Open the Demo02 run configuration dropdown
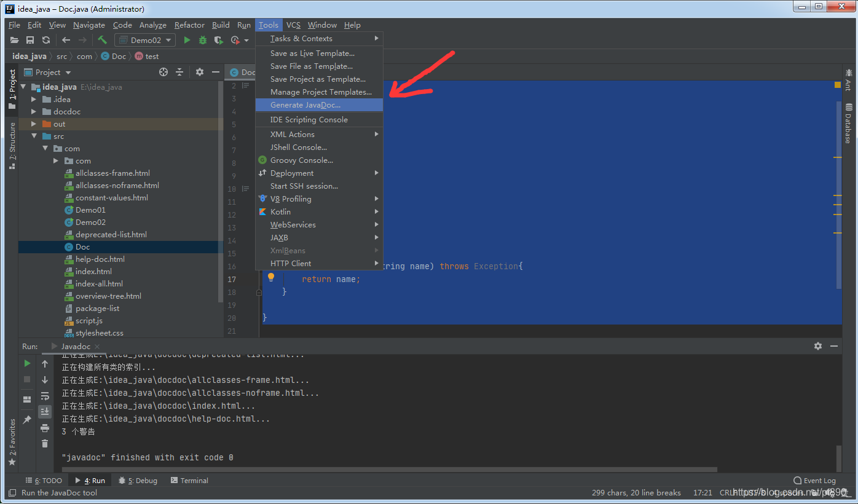The height and width of the screenshot is (504, 858). [145, 40]
